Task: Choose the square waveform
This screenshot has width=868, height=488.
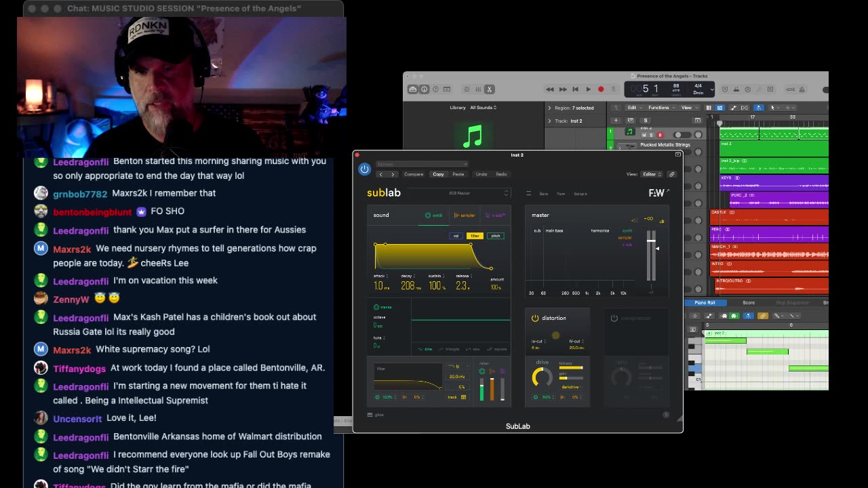Action: (x=497, y=349)
